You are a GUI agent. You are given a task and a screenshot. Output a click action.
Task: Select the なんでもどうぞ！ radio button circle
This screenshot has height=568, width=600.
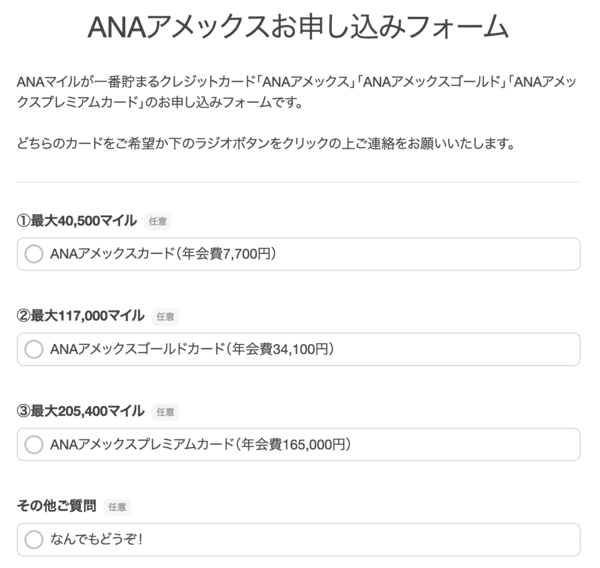33,539
